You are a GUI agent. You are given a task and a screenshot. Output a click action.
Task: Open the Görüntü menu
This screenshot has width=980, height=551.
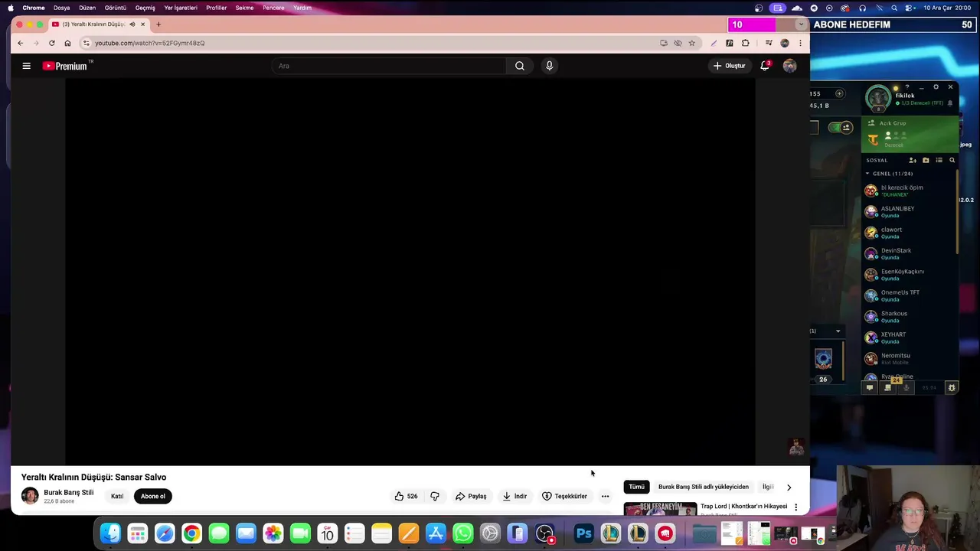point(116,8)
